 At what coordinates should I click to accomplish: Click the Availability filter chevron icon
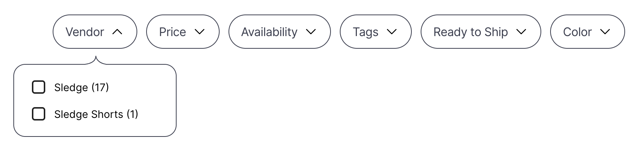[x=311, y=32]
